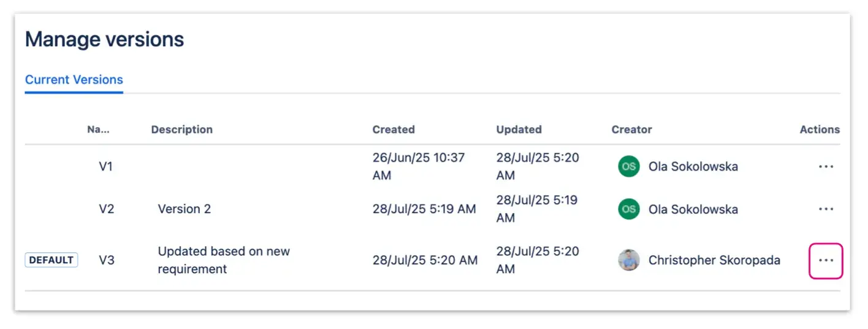This screenshot has width=868, height=329.
Task: Open actions menu for V1 row
Action: (x=826, y=166)
